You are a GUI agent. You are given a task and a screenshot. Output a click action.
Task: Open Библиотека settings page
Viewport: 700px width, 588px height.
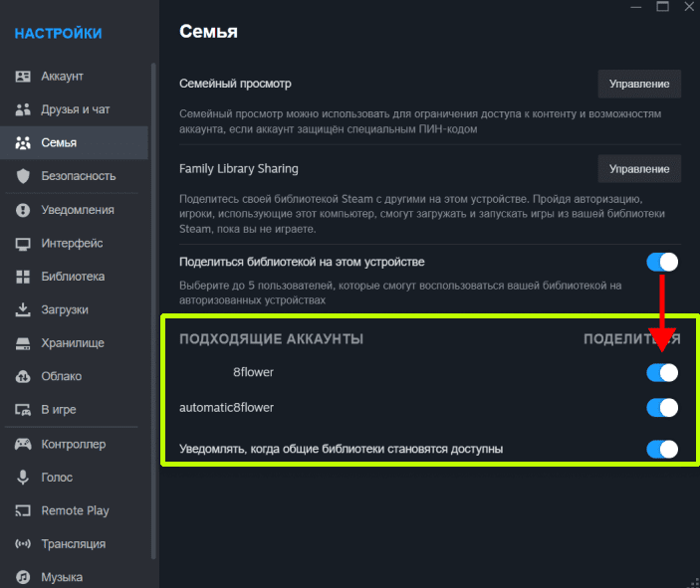tap(74, 277)
